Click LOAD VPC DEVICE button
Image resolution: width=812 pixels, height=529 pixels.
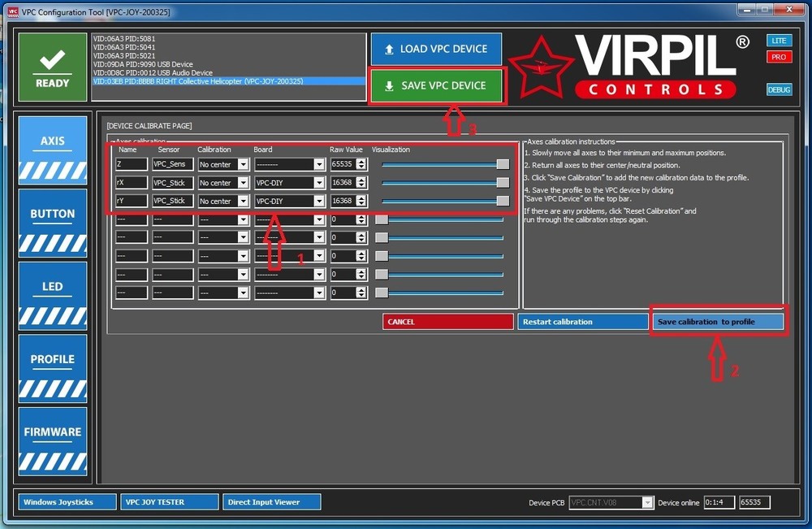436,49
